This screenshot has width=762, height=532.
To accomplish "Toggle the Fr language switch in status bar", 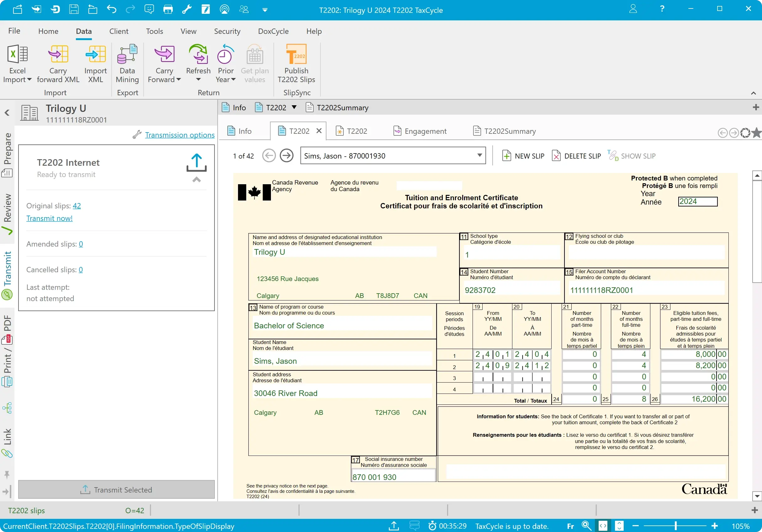I will click(x=570, y=526).
